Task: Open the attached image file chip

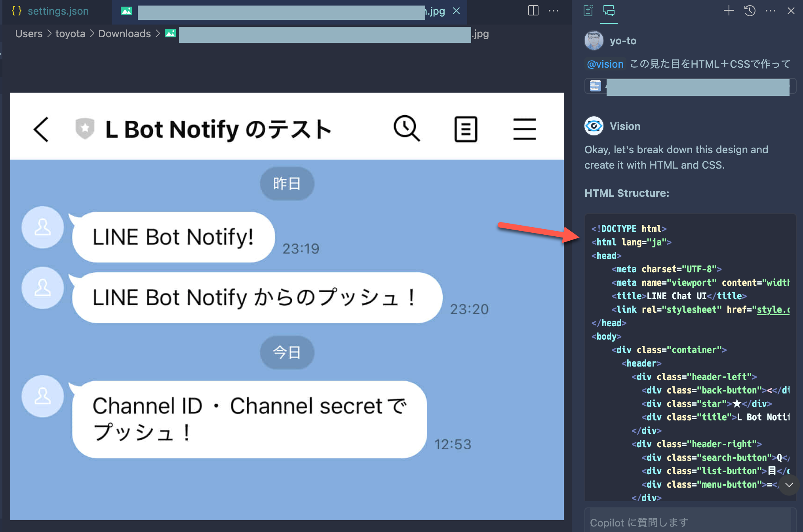Action: click(x=690, y=86)
